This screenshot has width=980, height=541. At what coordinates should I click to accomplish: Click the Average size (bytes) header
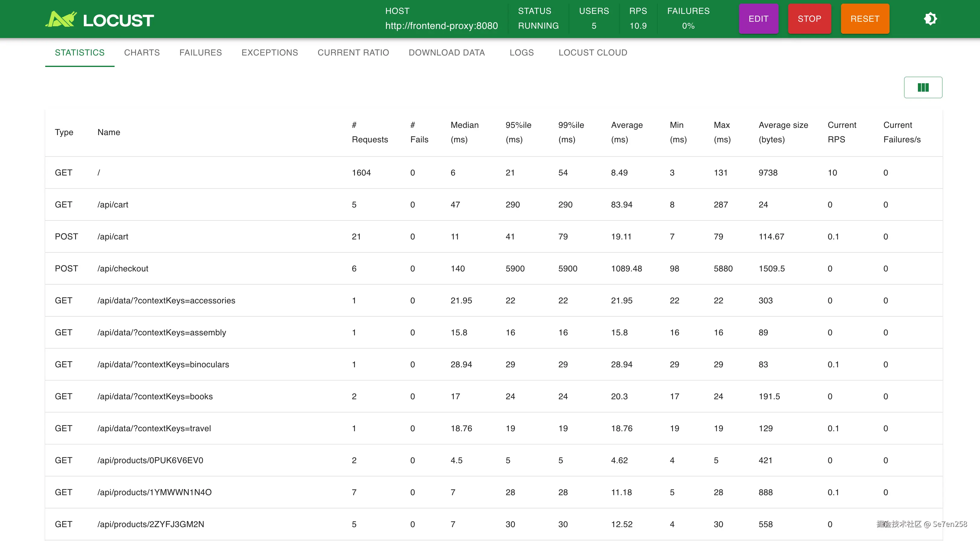[x=783, y=132]
